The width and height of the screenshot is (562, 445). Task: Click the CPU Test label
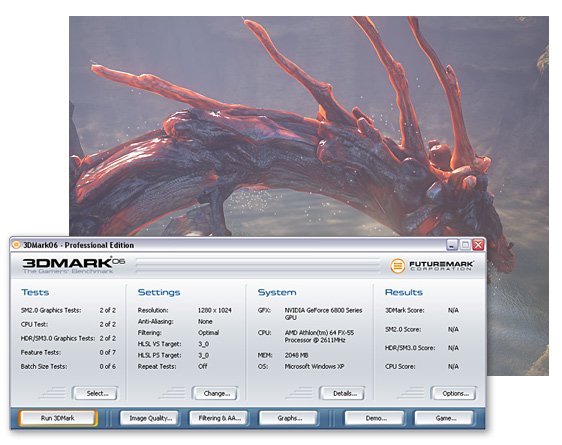pos(34,324)
